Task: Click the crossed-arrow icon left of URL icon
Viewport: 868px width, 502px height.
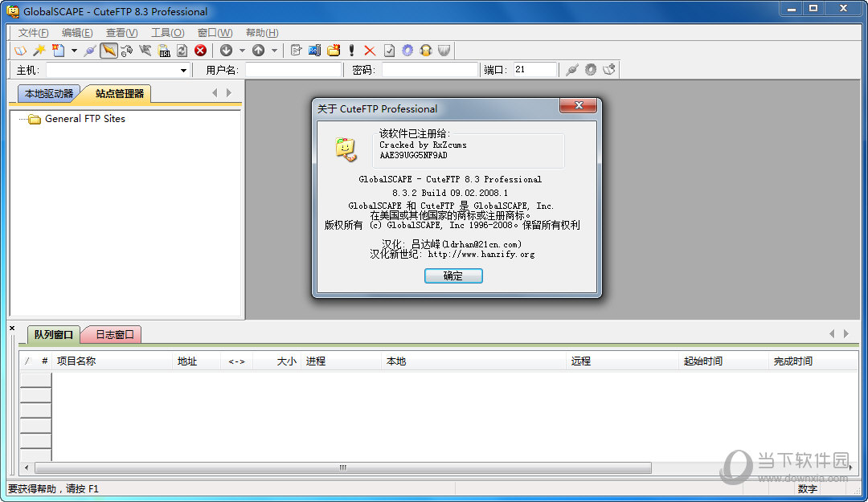Action: [x=145, y=51]
